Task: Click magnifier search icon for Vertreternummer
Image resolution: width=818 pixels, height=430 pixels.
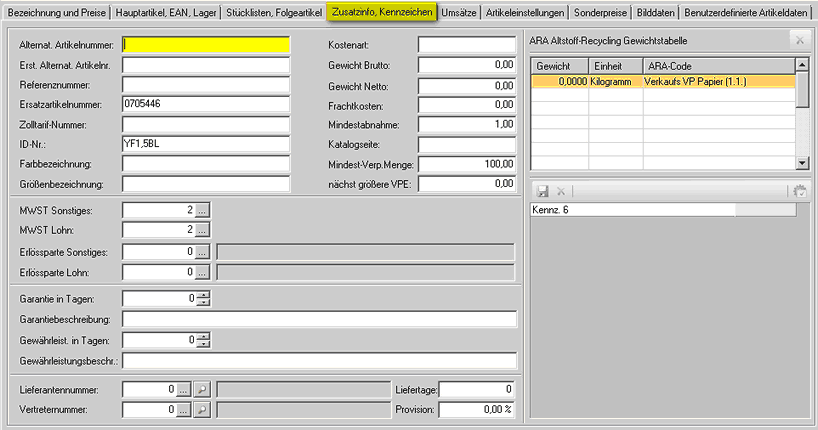Action: pyautogui.click(x=201, y=409)
